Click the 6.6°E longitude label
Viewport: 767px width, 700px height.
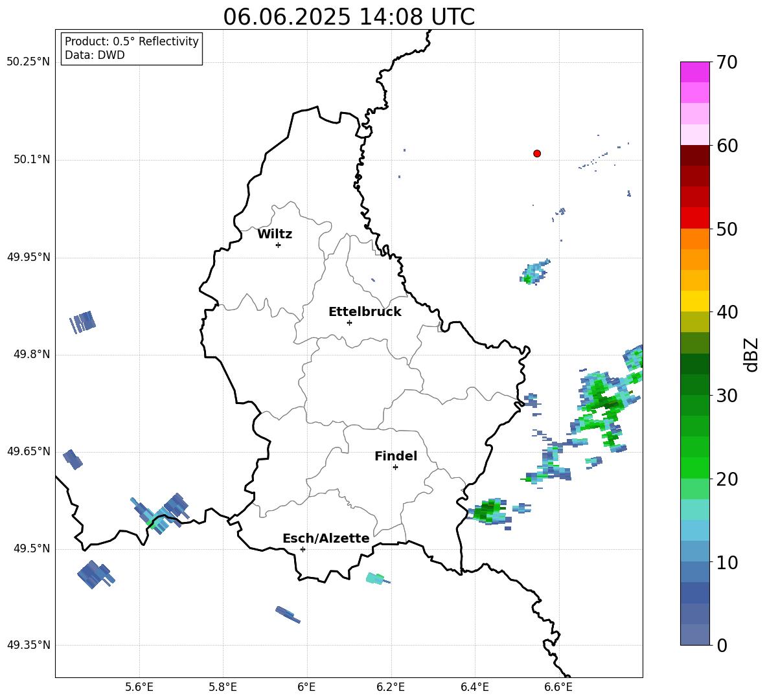coord(558,687)
